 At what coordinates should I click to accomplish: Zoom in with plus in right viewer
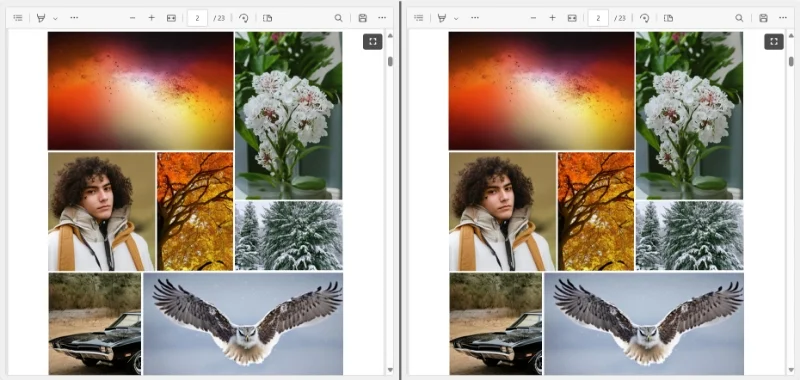[x=552, y=18]
